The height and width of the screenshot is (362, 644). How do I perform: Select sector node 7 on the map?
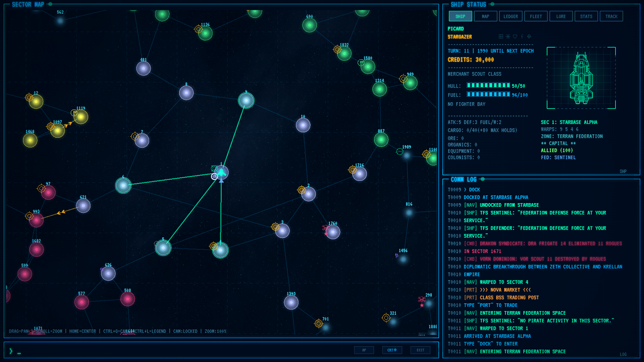point(142,140)
